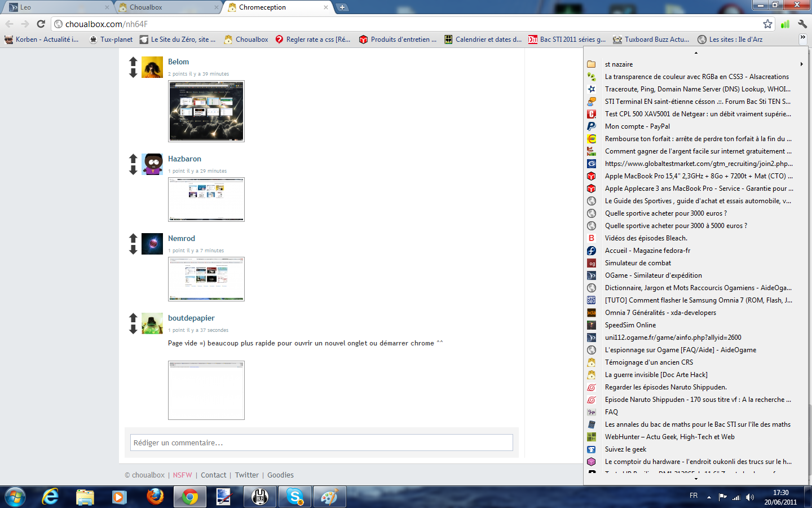
Task: Collapse the bookmarks overflow chevron
Action: click(x=802, y=38)
